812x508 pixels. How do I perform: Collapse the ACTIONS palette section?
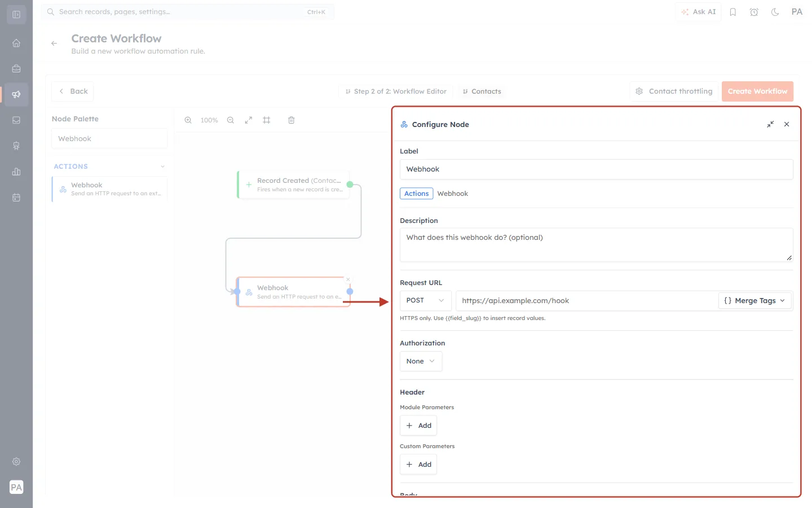pos(162,167)
